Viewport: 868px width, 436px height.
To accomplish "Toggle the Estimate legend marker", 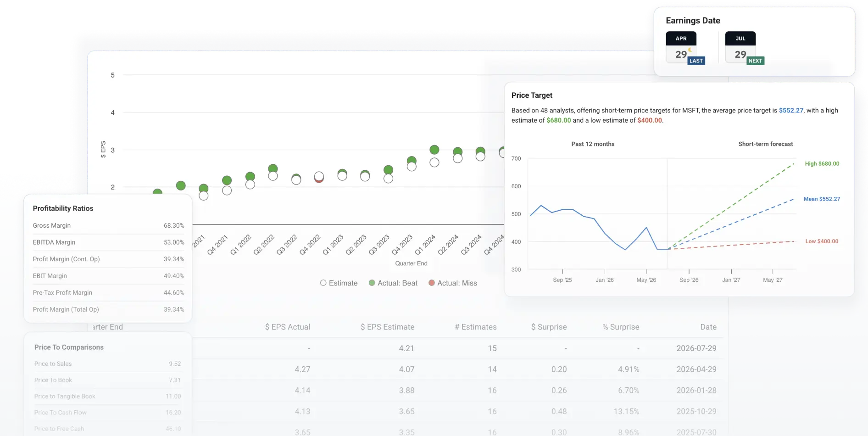I will pyautogui.click(x=323, y=283).
